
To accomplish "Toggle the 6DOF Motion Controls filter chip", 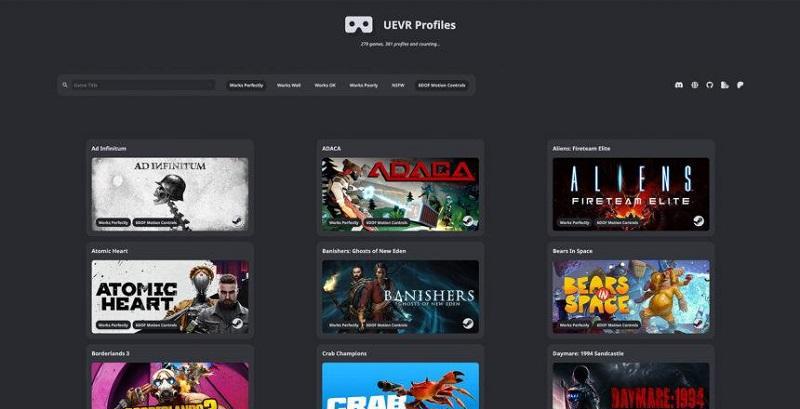I will coord(442,85).
